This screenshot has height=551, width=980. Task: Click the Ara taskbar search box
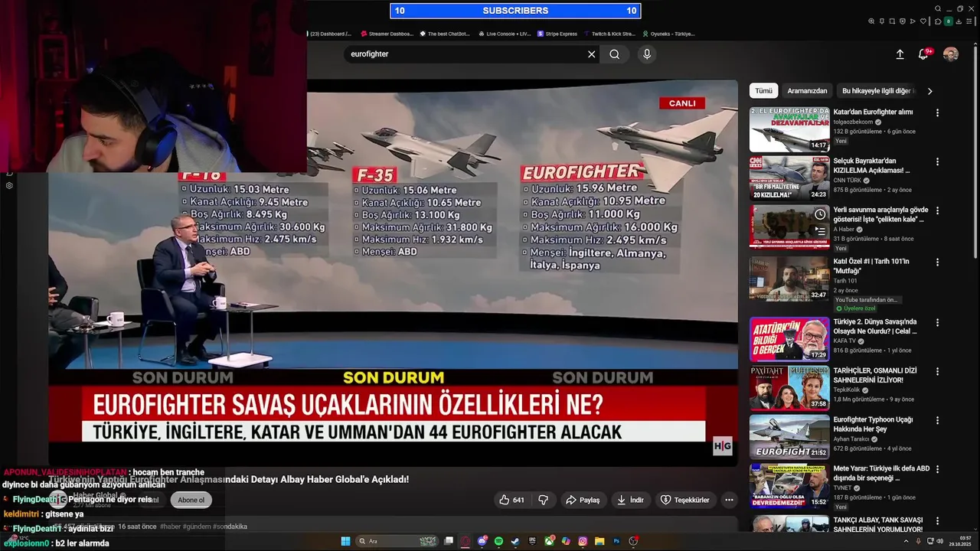397,541
